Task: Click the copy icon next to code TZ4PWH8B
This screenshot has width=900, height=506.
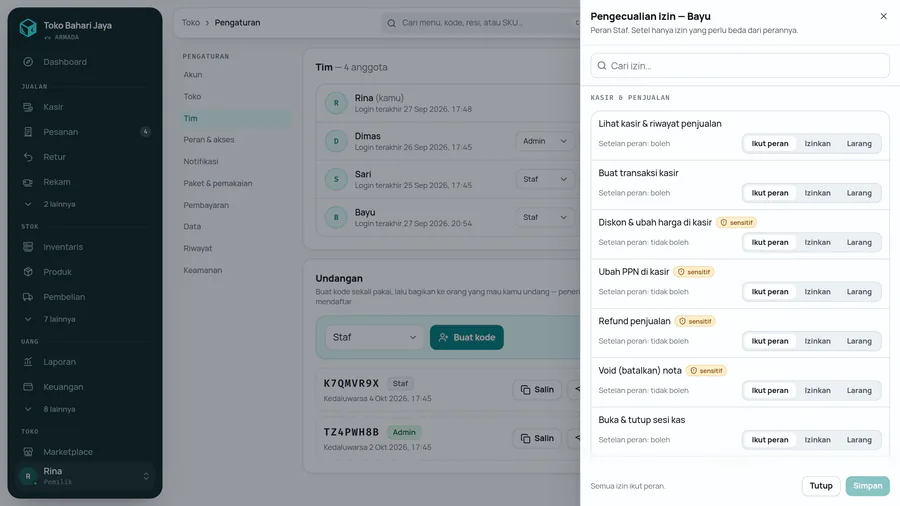Action: coord(525,438)
